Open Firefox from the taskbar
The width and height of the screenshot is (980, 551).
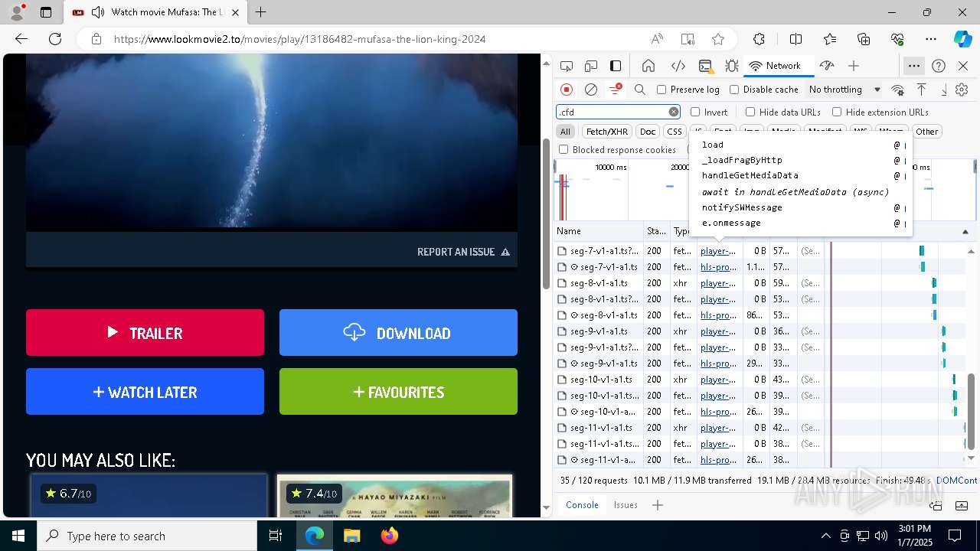click(x=389, y=536)
